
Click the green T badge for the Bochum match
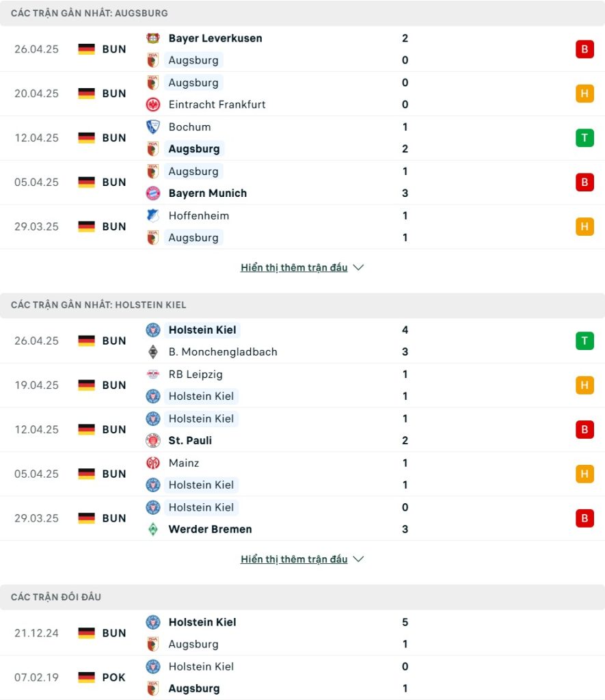tap(584, 138)
